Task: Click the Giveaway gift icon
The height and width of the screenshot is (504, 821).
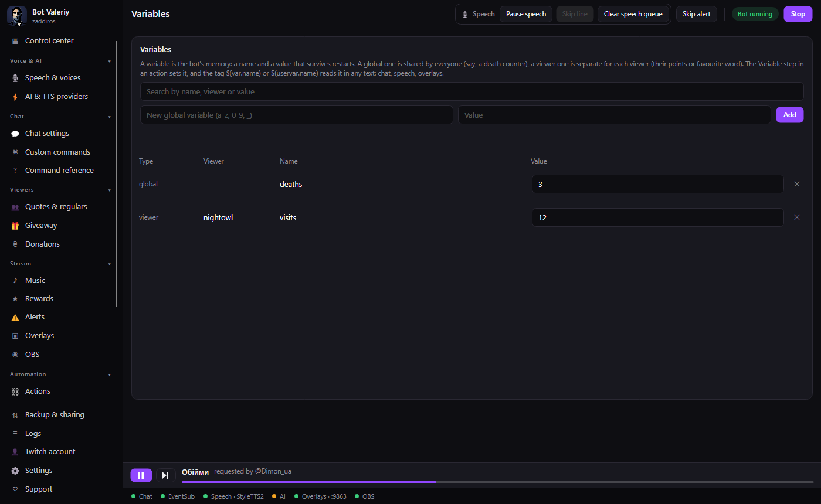Action: coord(15,226)
